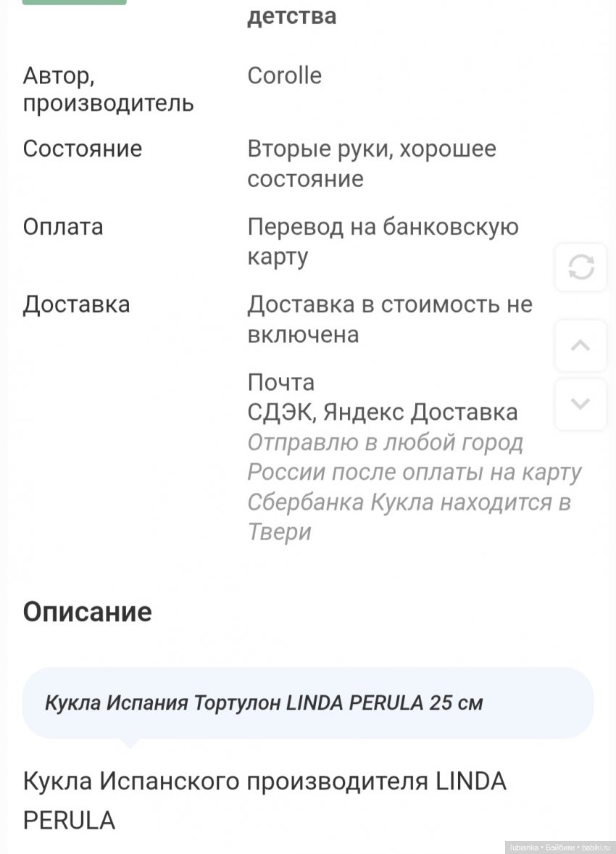Click "Перевод на банковскую карту" payment value

click(383, 242)
